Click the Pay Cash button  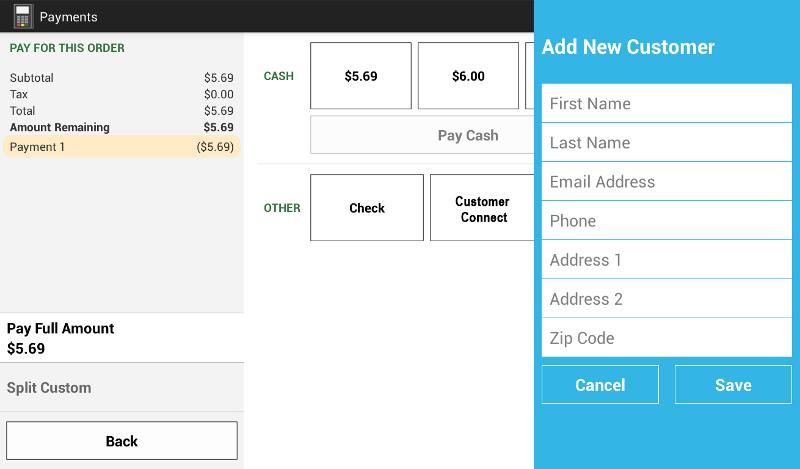click(x=422, y=135)
